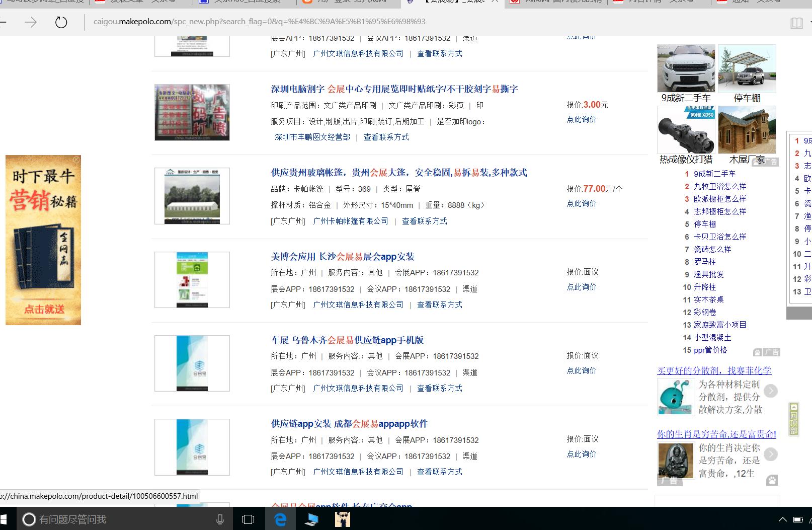The image size is (812, 530).
Task: Click the browser Back arrow
Action: (4, 22)
